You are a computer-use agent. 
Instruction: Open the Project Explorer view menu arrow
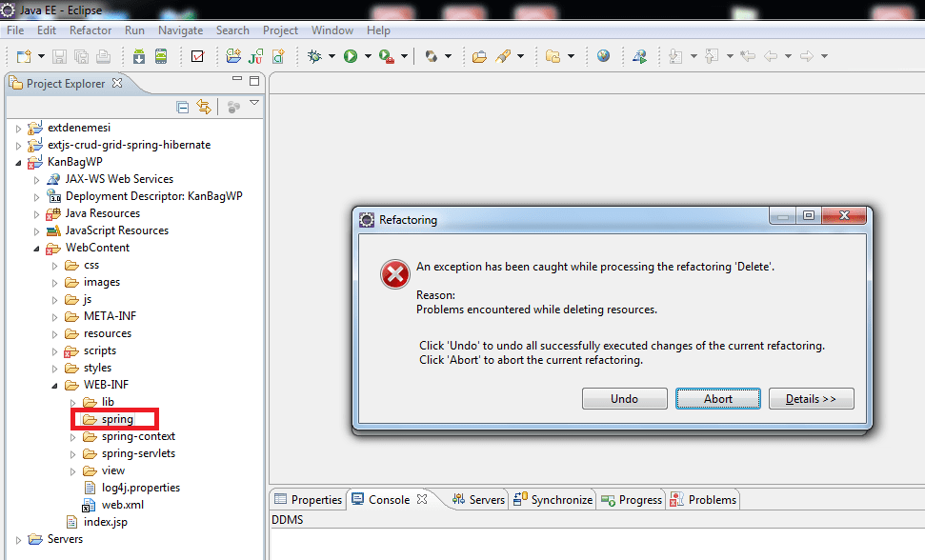pos(254,105)
